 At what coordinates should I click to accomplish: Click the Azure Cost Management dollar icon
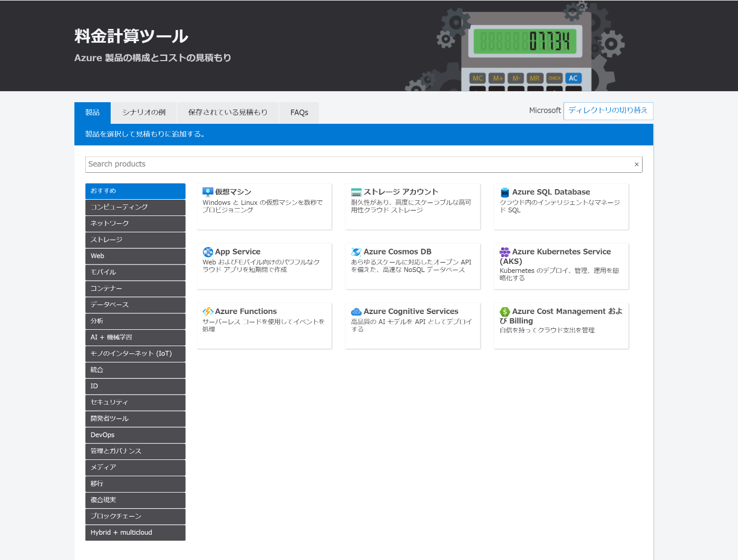[x=505, y=311]
